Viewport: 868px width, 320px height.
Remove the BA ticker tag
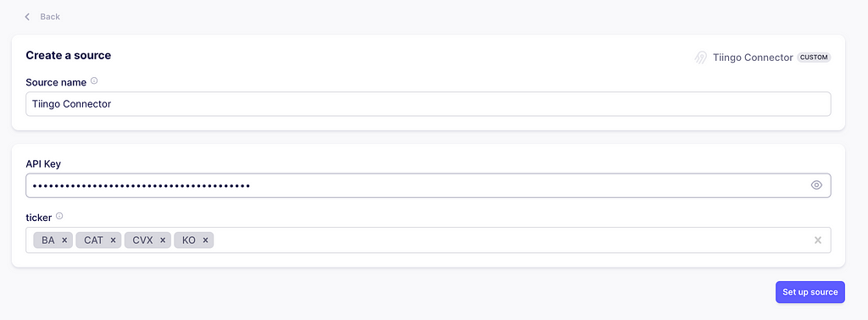(x=64, y=240)
